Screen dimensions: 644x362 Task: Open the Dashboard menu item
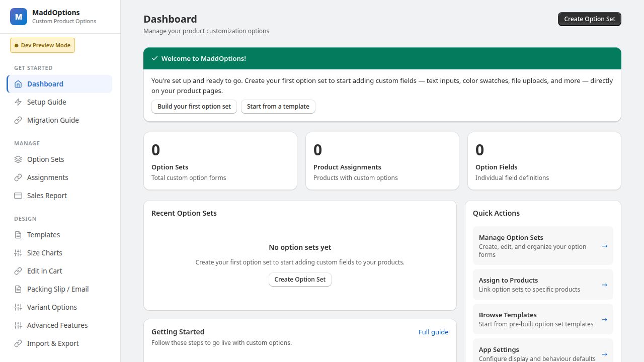60,84
